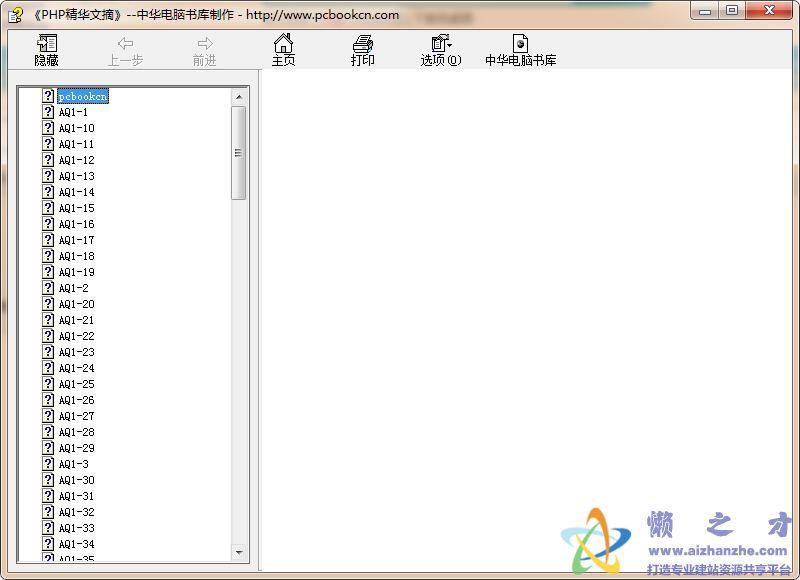Image resolution: width=800 pixels, height=580 pixels.
Task: Open topic AQ1-11
Action: click(77, 144)
